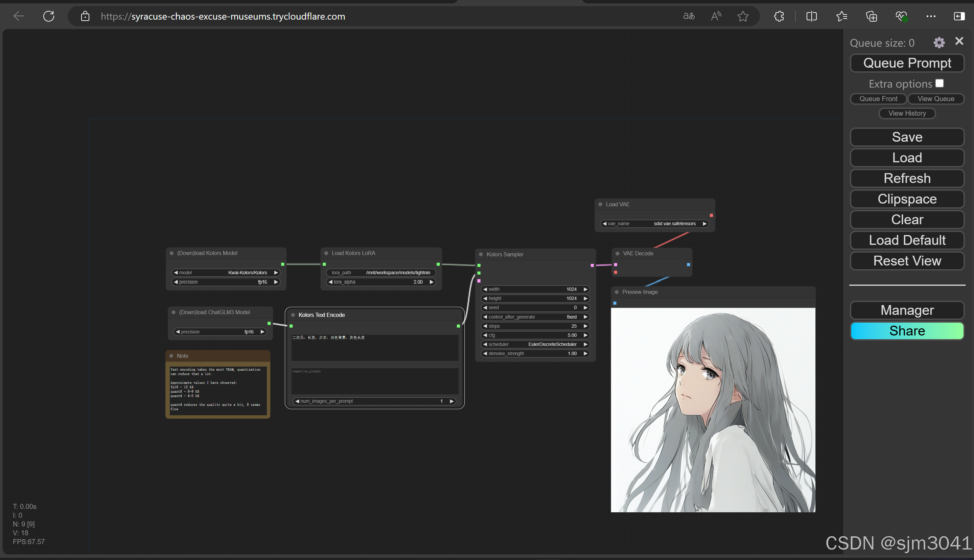
Task: Increase seed value with right arrow
Action: pyautogui.click(x=585, y=308)
